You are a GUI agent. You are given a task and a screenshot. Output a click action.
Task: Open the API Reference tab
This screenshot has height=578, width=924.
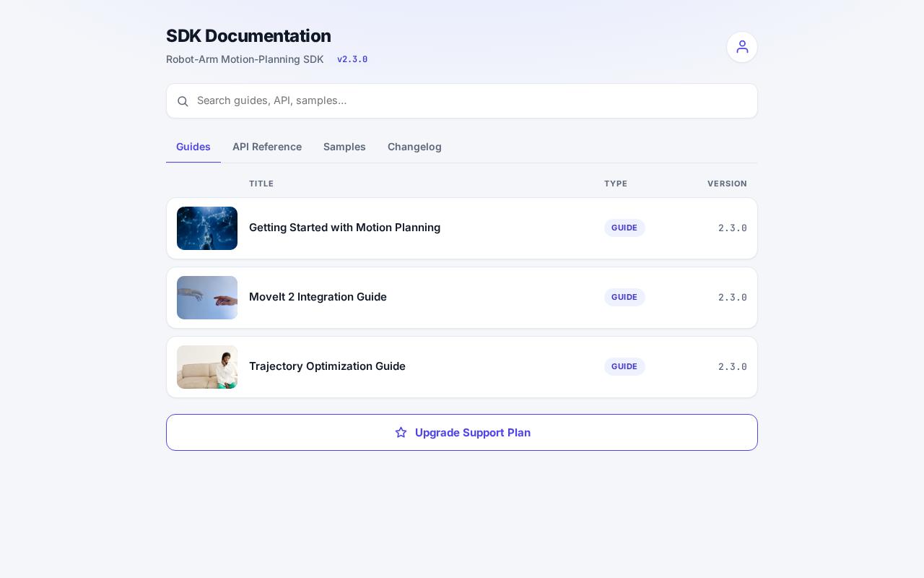click(267, 147)
